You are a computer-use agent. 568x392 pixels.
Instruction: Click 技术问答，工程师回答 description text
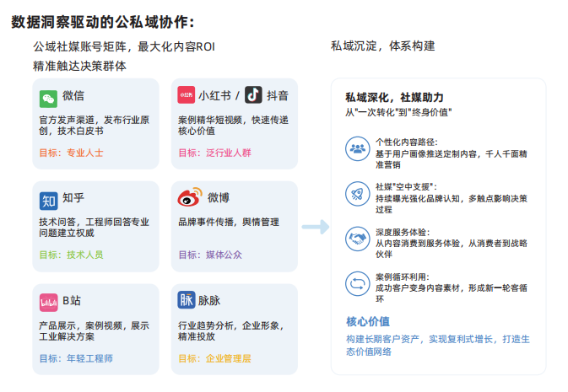tap(95, 228)
